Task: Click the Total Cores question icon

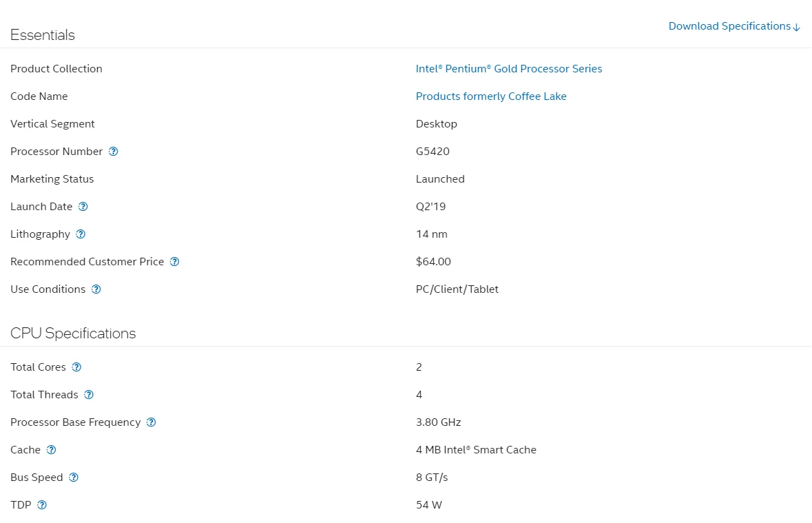Action: point(76,367)
